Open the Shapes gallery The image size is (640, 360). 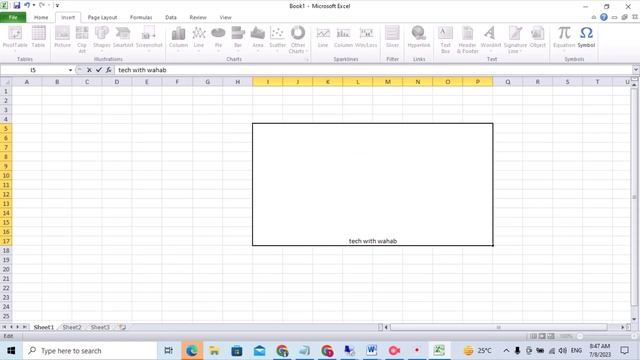(102, 38)
